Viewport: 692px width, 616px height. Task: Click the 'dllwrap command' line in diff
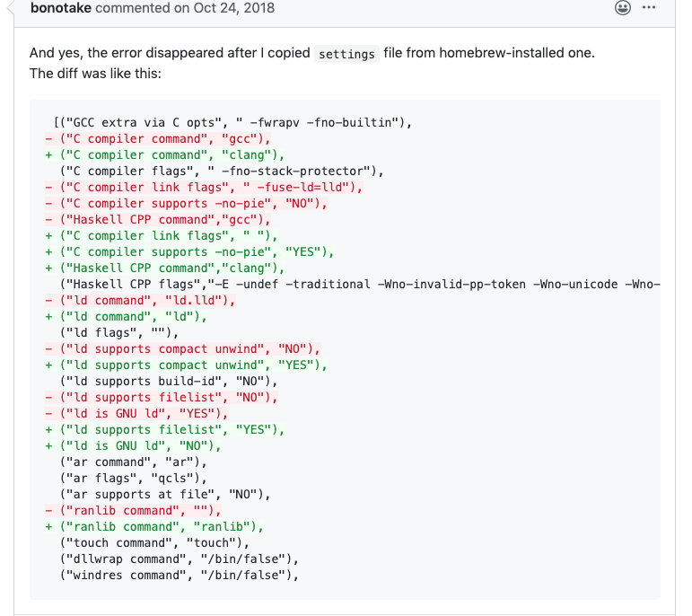180,559
